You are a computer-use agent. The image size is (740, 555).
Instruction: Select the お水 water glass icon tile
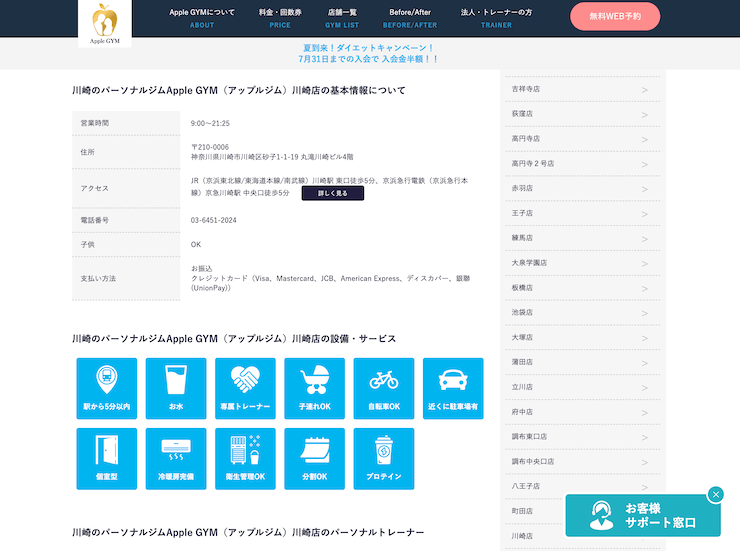(176, 388)
